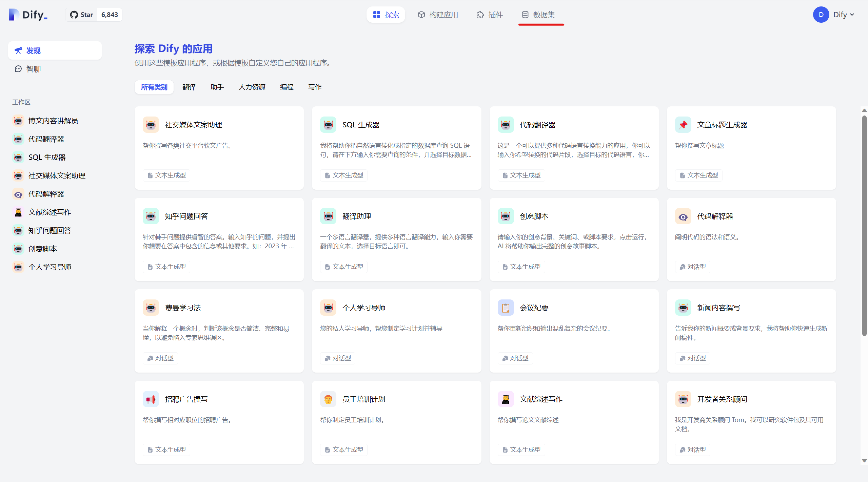This screenshot has height=482, width=868.
Task: Click the robot icon of SQL 生成器 card
Action: 328,125
